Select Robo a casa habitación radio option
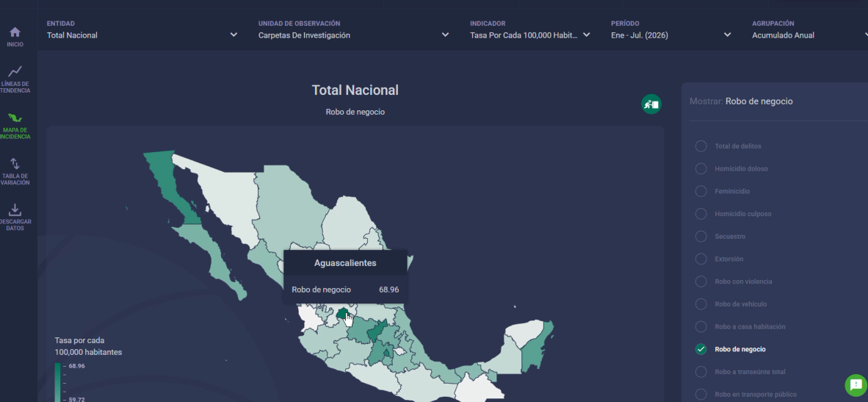Image resolution: width=868 pixels, height=402 pixels. click(x=701, y=327)
